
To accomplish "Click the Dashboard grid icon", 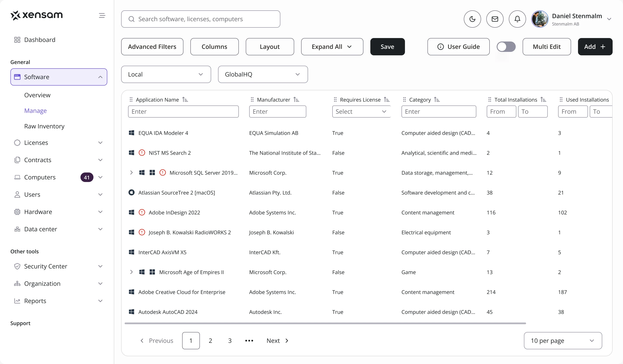I will pos(17,40).
